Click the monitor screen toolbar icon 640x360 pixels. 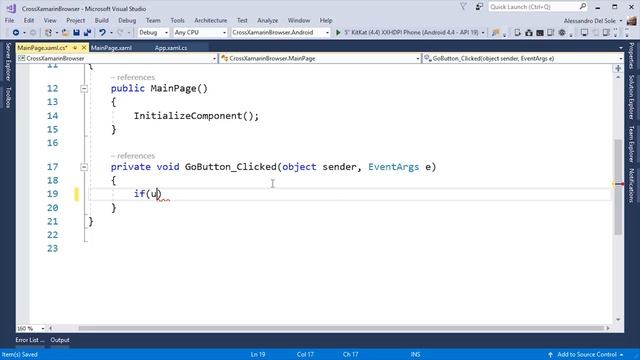click(x=584, y=32)
